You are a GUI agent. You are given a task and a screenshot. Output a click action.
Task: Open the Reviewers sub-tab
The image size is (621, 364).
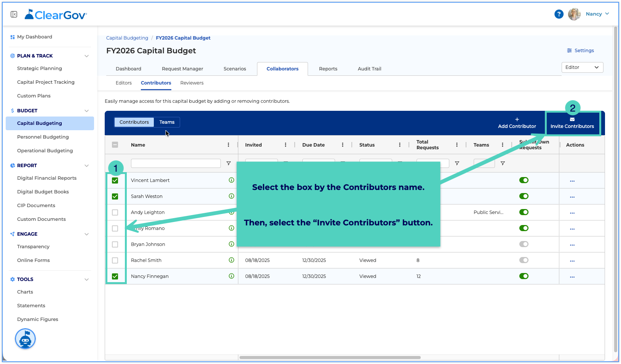pyautogui.click(x=192, y=83)
